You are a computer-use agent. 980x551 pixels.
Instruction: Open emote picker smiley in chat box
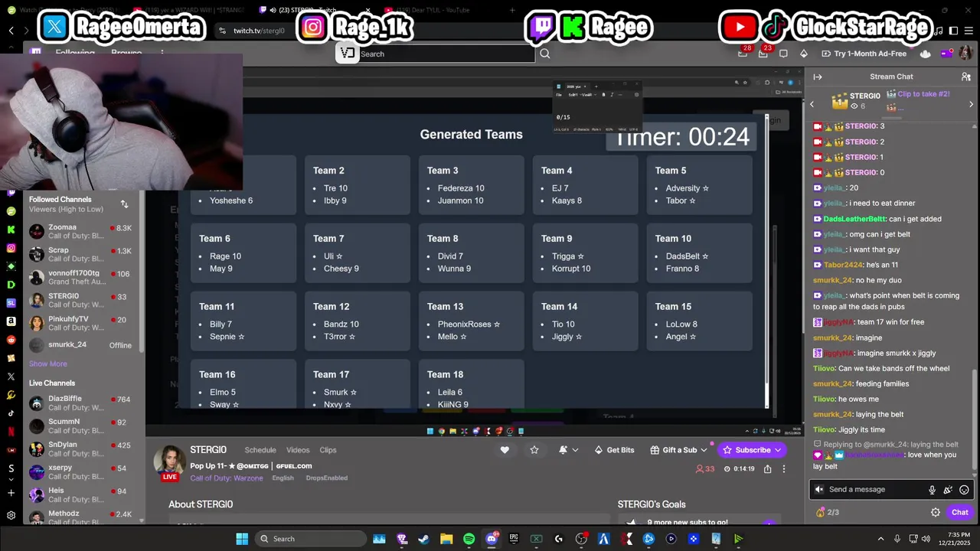(964, 490)
